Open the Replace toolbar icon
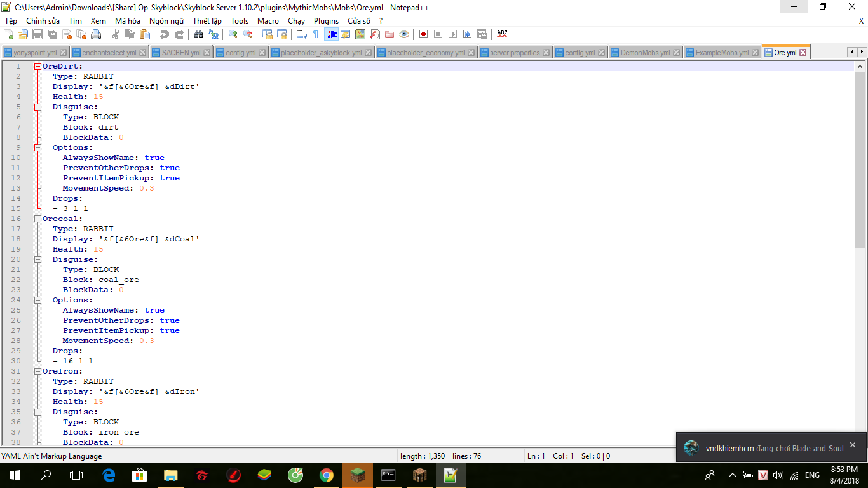The image size is (868, 488). click(x=214, y=34)
